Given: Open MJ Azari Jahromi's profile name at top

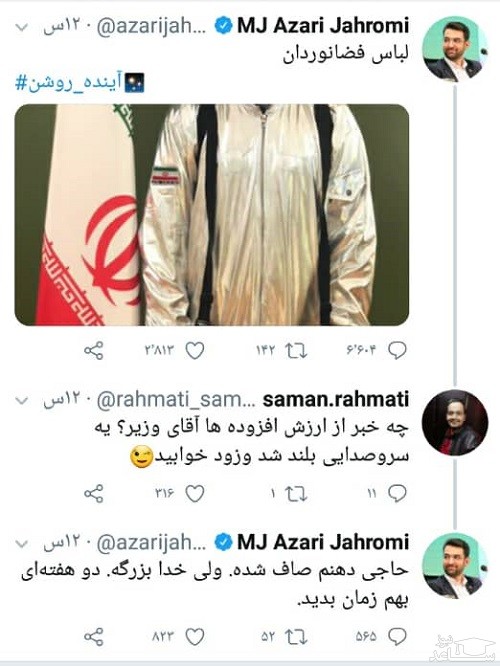Looking at the screenshot, I should point(323,26).
